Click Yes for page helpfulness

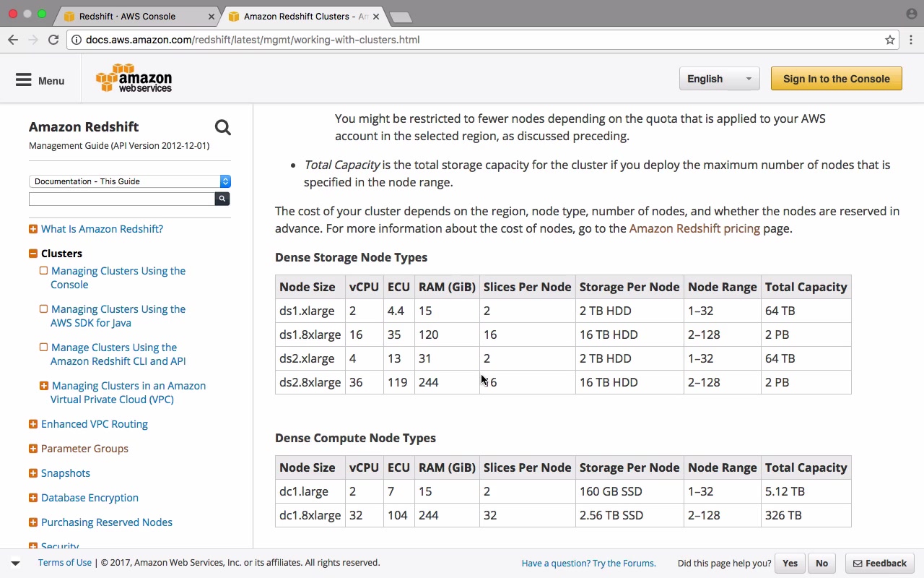[x=790, y=563]
